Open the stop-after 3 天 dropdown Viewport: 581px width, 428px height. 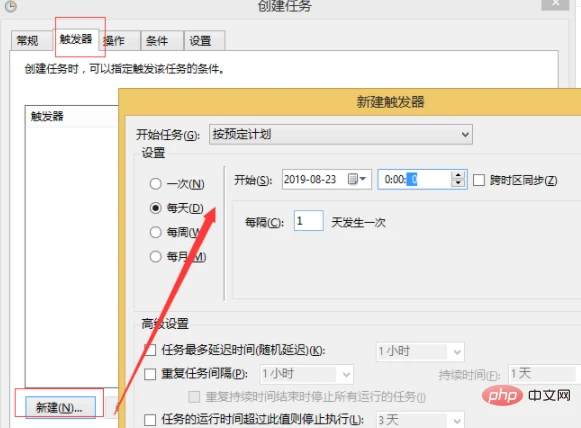tap(420, 420)
